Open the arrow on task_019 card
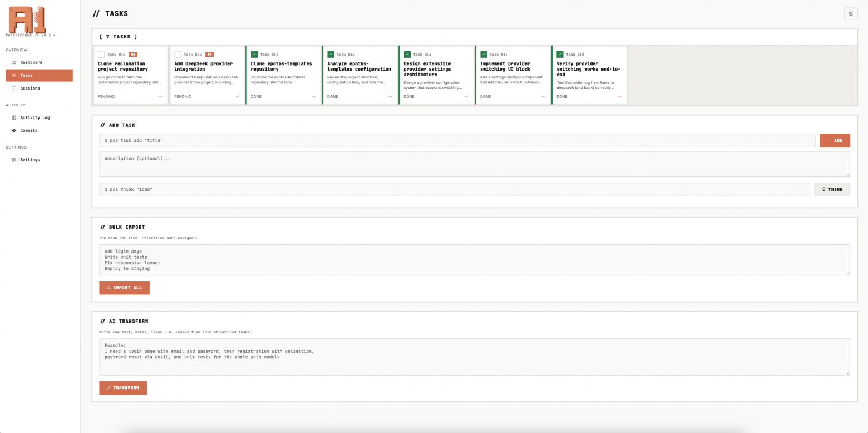 coord(160,97)
